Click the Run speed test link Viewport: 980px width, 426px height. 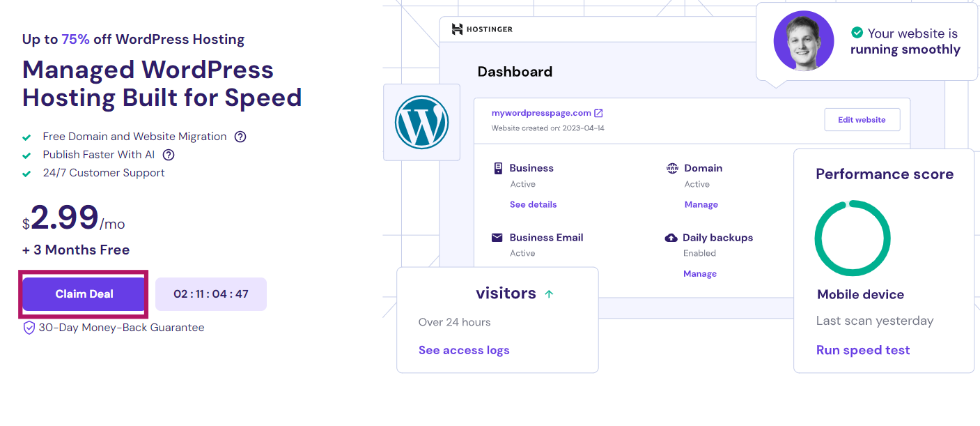[863, 350]
